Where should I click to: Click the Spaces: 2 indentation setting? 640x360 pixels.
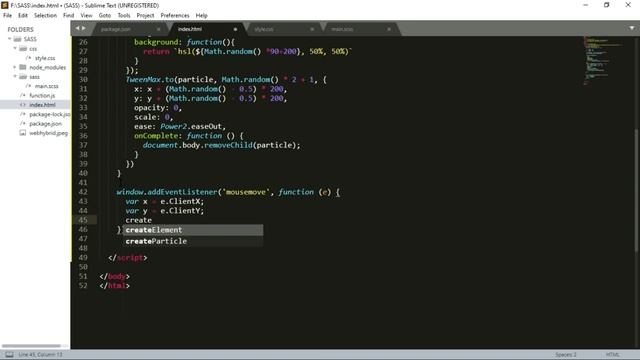566,355
